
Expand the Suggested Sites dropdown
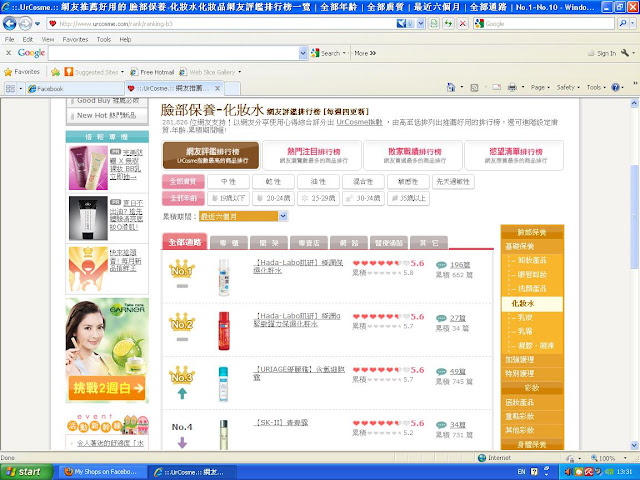122,72
